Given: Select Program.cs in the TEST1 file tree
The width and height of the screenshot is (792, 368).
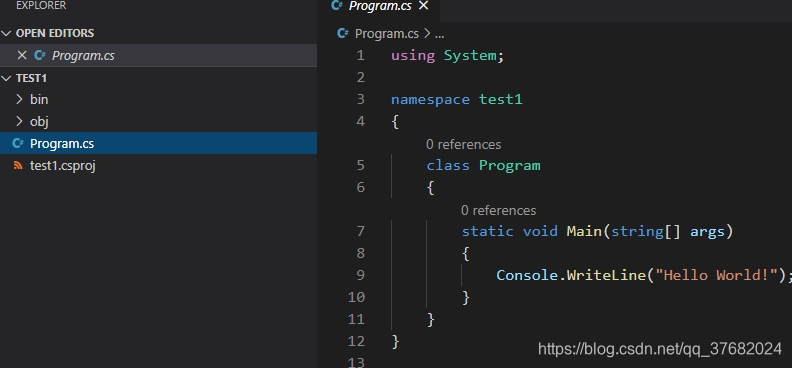Looking at the screenshot, I should click(159, 143).
